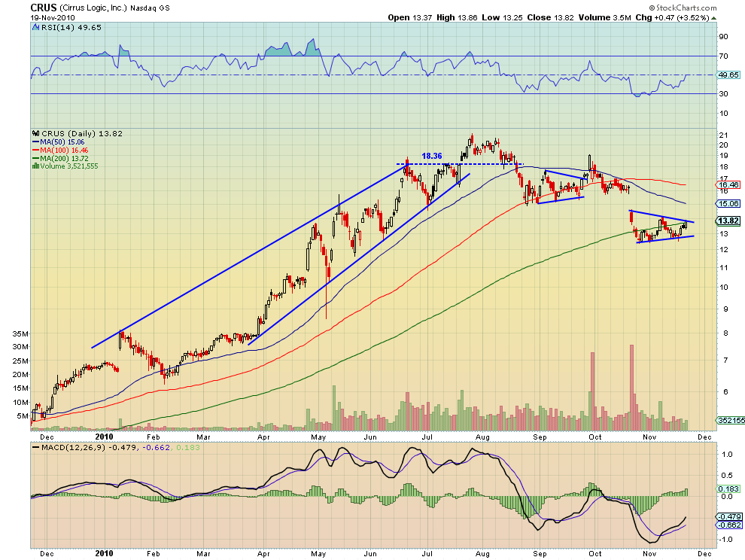Screen dimensions: 745x560
Task: Click the Open 13.37 quote value
Action: [x=410, y=17]
